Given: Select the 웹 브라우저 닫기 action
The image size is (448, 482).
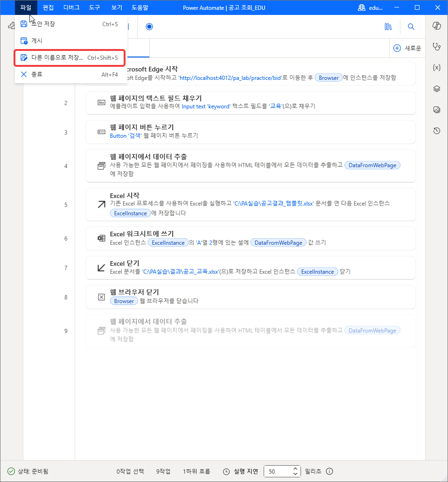Looking at the screenshot, I should click(251, 297).
